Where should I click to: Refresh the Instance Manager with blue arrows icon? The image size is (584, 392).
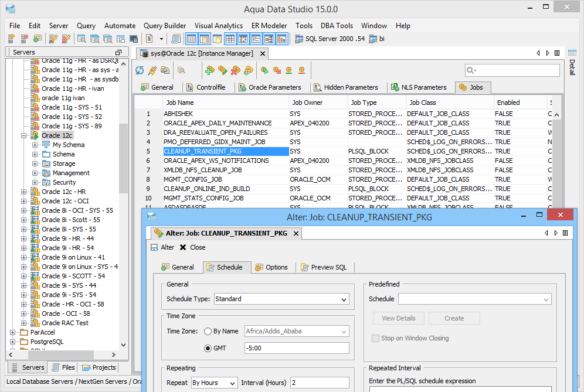(x=140, y=70)
